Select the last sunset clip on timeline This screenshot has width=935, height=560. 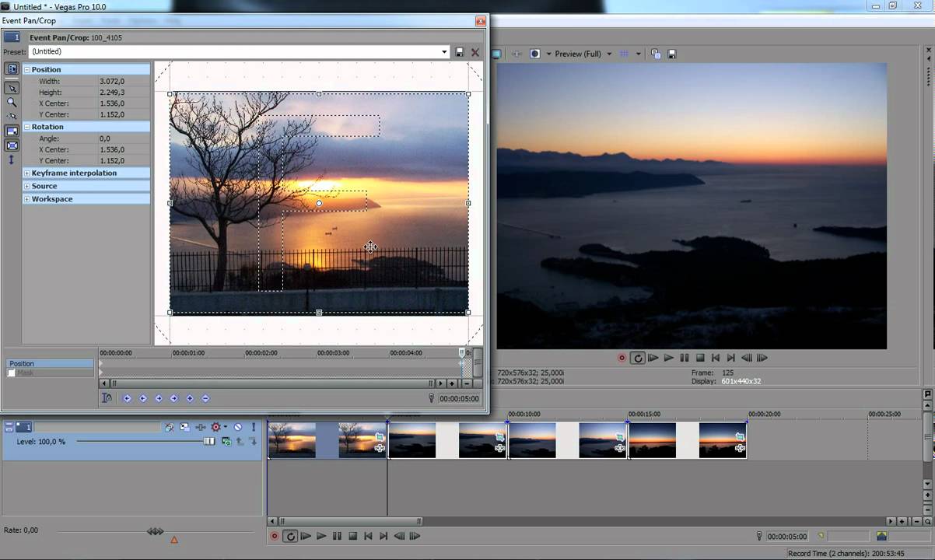[x=688, y=440]
